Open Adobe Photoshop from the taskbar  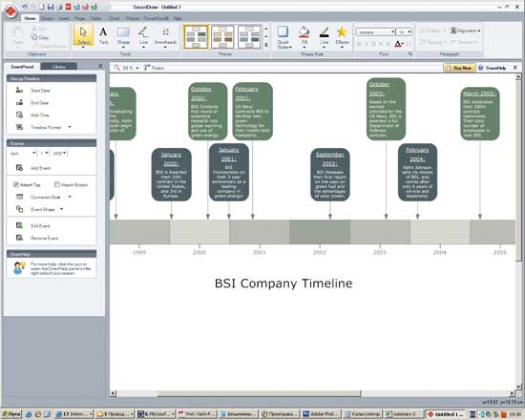pyautogui.click(x=321, y=414)
